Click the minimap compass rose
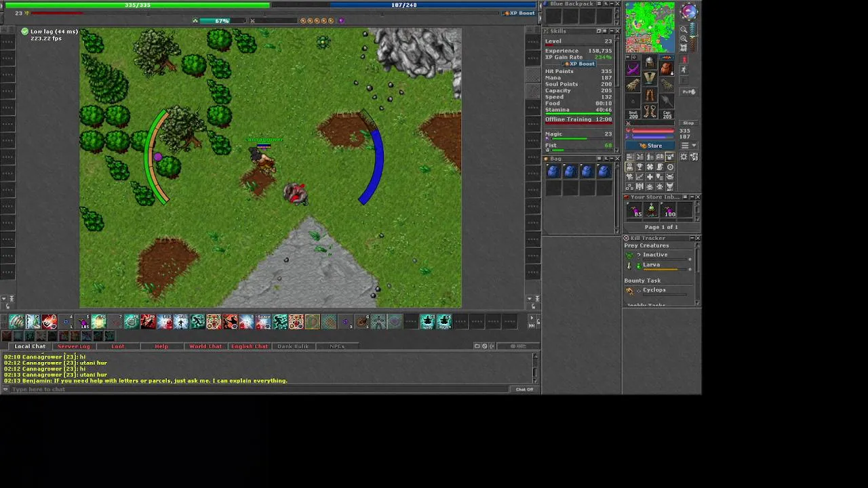The image size is (868, 488). tap(688, 11)
